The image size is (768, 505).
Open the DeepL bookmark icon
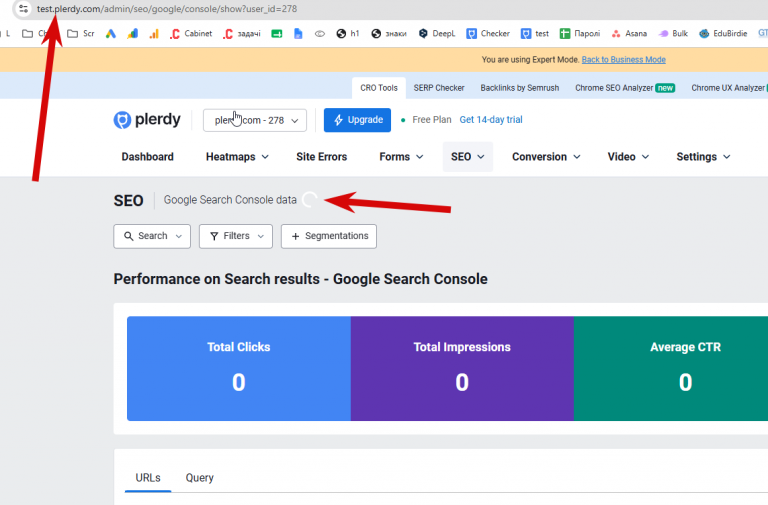pos(423,33)
